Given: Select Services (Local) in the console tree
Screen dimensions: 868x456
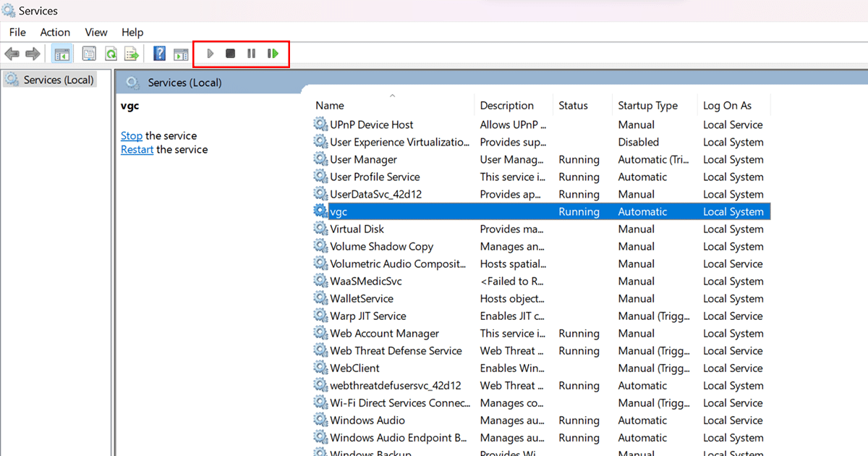Looking at the screenshot, I should coord(59,80).
